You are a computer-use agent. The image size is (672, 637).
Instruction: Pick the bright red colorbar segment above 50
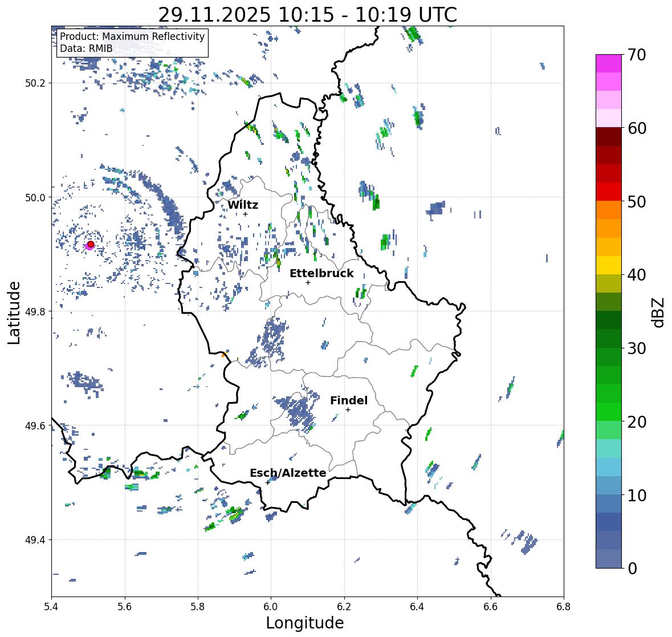pos(609,192)
